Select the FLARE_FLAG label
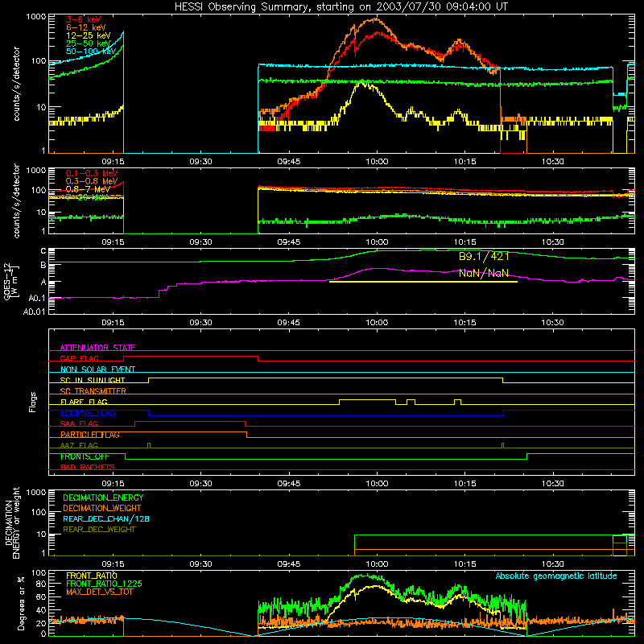 (84, 402)
